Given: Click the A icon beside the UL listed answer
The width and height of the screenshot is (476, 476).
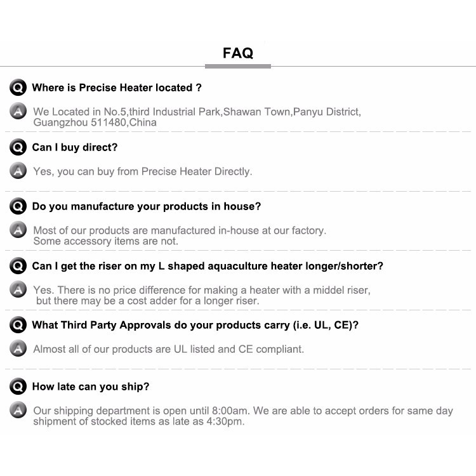Looking at the screenshot, I should tap(18, 348).
